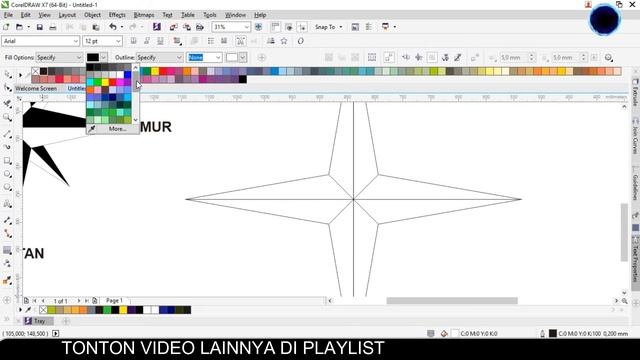Toggle drop cap formatting
This screenshot has height=360, width=640.
224,41
